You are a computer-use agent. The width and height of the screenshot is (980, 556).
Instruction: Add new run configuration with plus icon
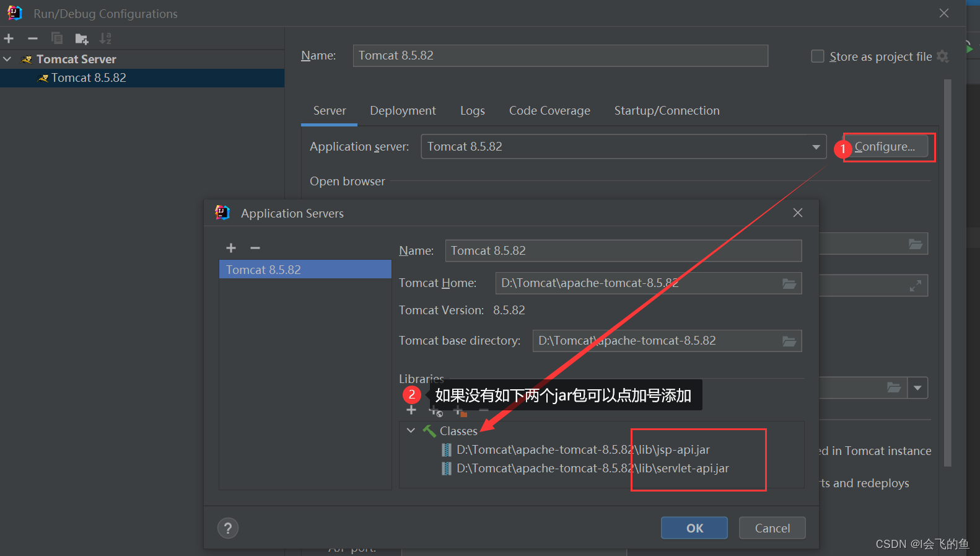point(9,38)
